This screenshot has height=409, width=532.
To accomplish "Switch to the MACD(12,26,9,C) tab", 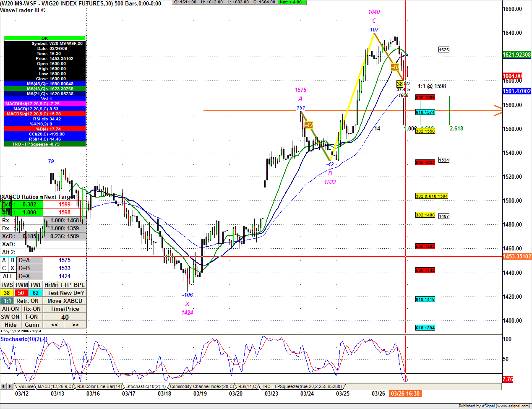I will click(55, 386).
